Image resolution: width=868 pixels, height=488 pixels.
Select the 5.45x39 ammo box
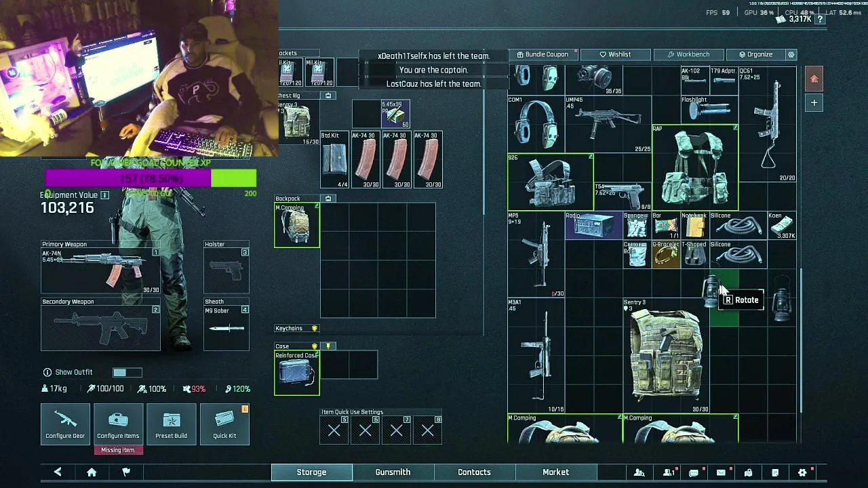click(x=395, y=115)
